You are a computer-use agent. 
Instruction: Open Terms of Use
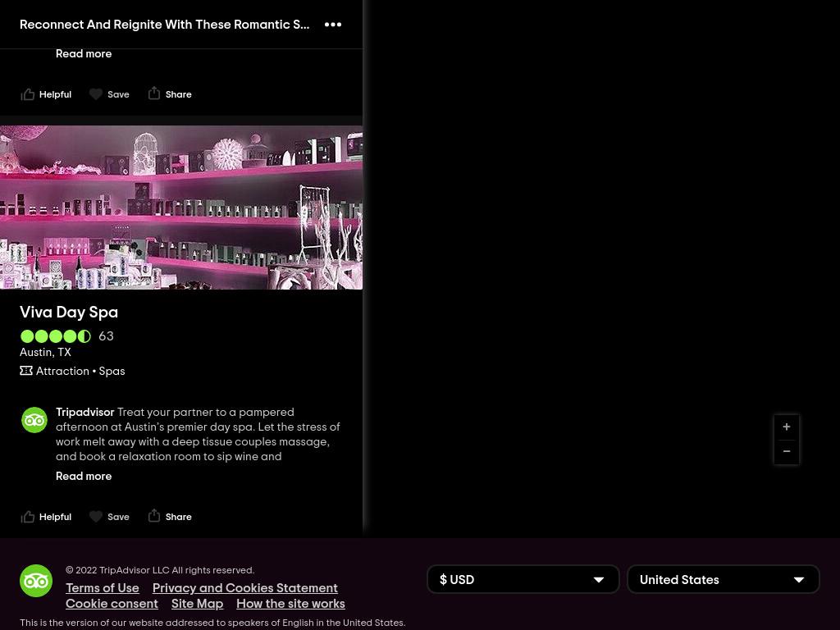click(x=103, y=588)
